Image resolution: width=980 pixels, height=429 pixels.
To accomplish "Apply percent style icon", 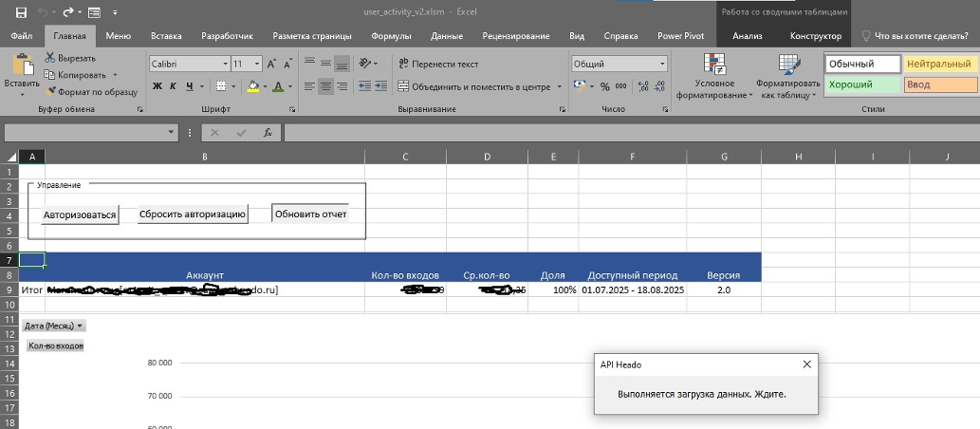I will 605,86.
